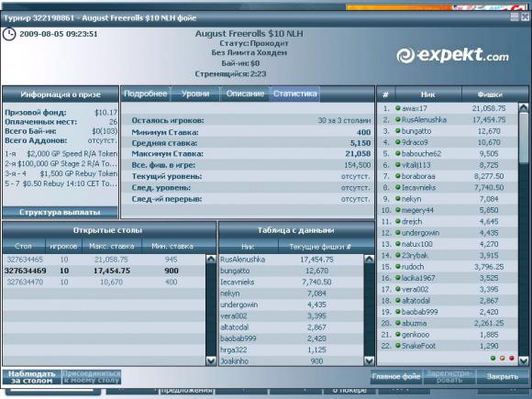Screen dimensions: 532x399
Task: Click green status dot next to SnakeFoot
Action: 398,346
